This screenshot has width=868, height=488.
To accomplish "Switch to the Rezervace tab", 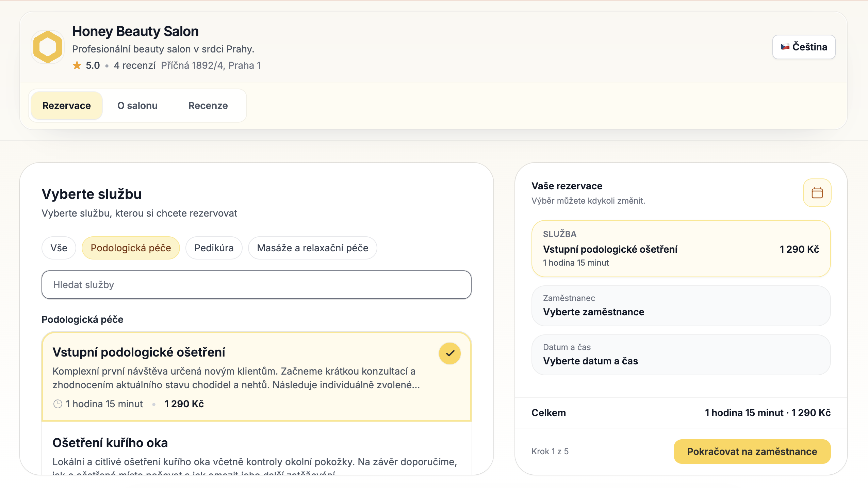I will 67,106.
